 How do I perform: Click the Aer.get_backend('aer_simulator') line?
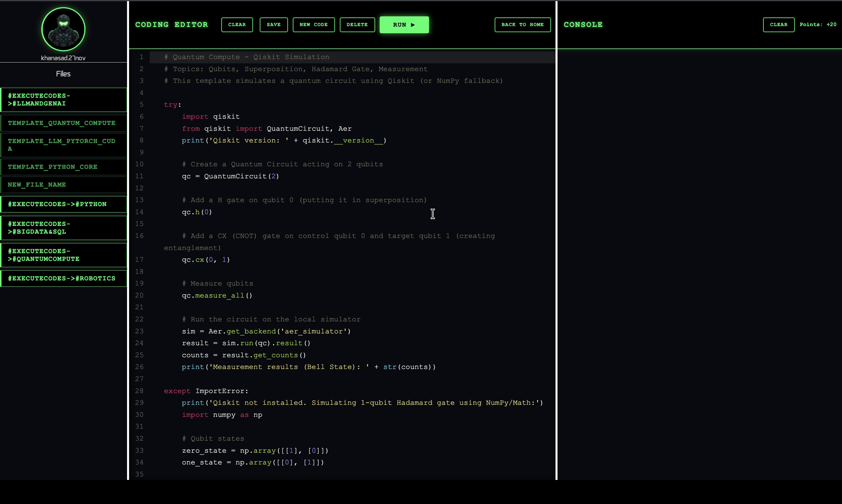266,331
